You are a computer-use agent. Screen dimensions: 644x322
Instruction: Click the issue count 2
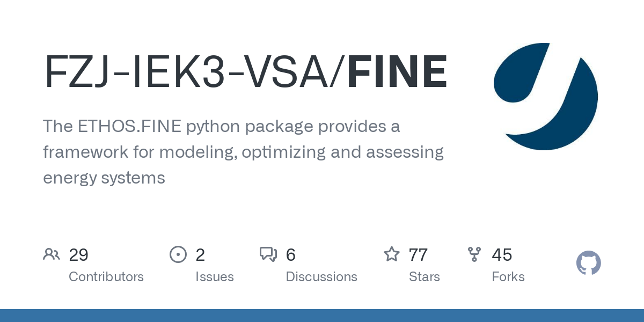click(x=200, y=255)
